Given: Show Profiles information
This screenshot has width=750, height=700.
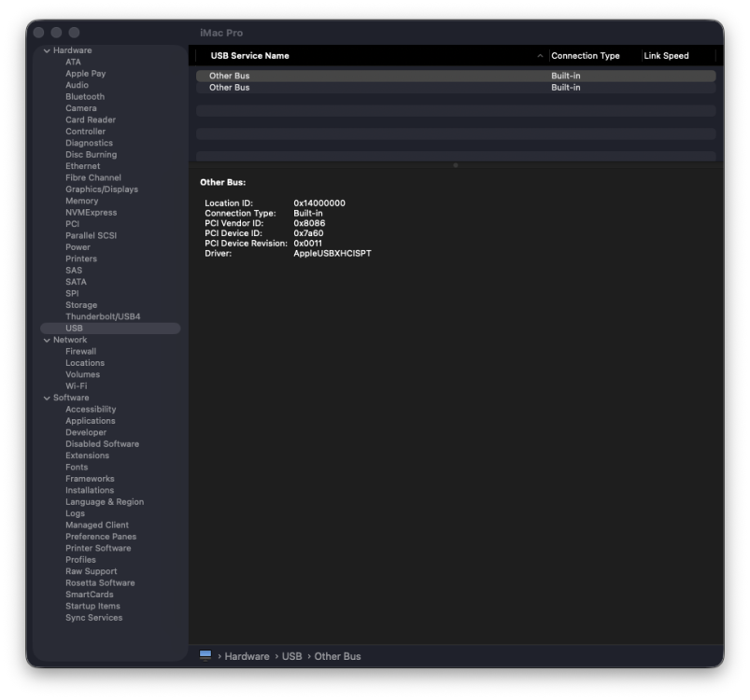Looking at the screenshot, I should (x=81, y=559).
